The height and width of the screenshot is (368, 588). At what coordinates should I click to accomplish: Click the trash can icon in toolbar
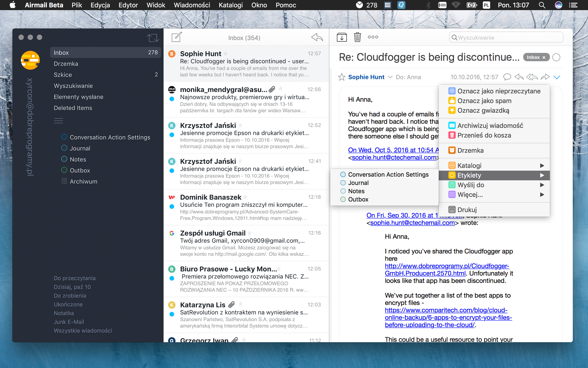tap(357, 37)
